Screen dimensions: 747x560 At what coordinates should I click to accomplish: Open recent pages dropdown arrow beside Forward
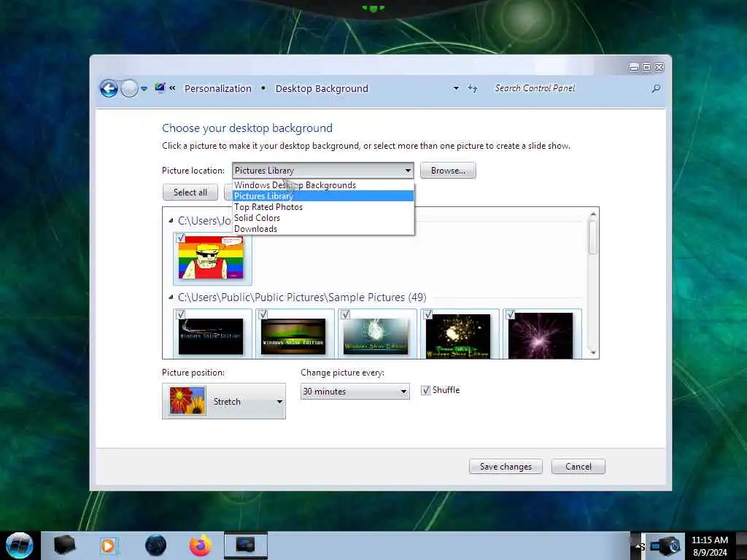144,88
